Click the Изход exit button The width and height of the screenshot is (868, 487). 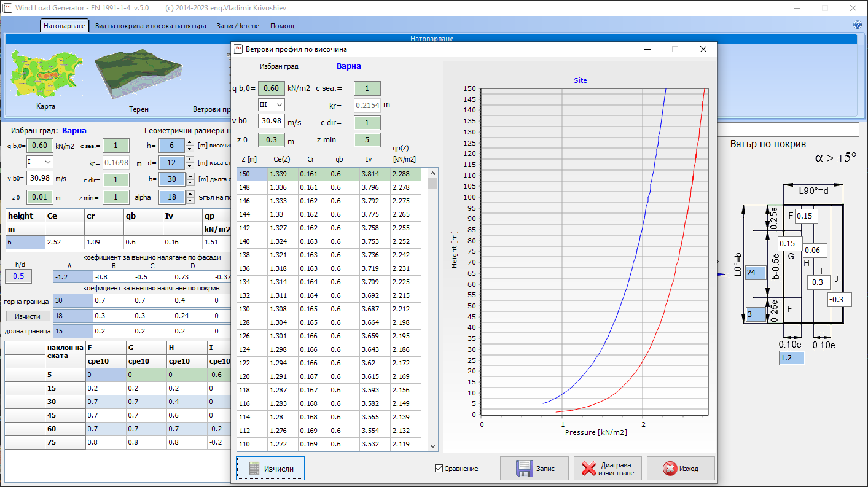tap(681, 469)
